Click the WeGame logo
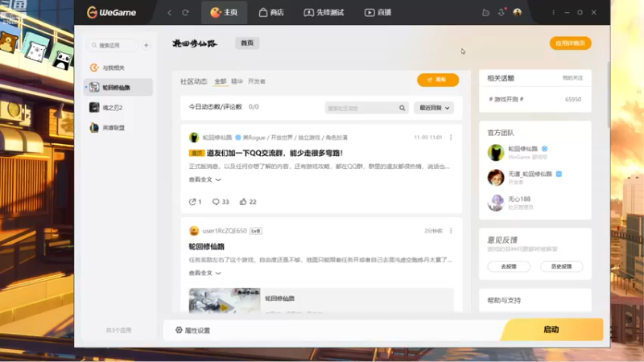644x362 pixels. click(111, 12)
